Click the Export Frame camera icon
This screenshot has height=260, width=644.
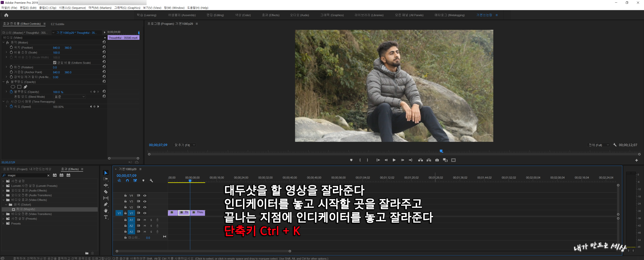click(437, 160)
